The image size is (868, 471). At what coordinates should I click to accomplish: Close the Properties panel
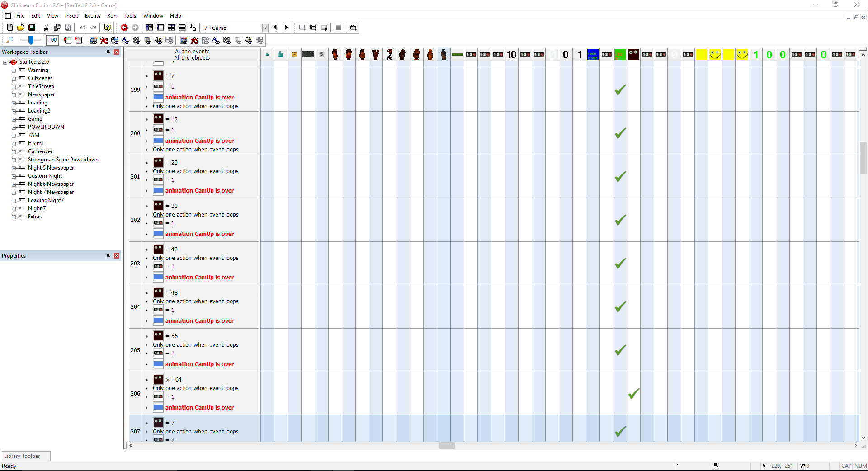click(x=117, y=256)
